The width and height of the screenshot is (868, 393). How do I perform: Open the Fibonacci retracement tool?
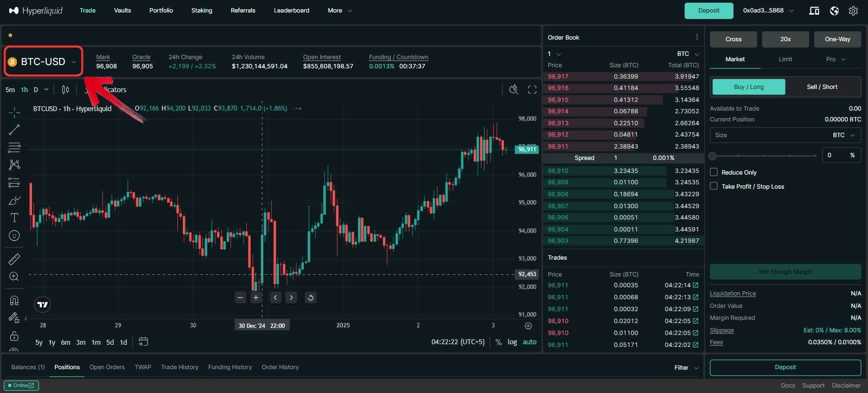(x=14, y=147)
